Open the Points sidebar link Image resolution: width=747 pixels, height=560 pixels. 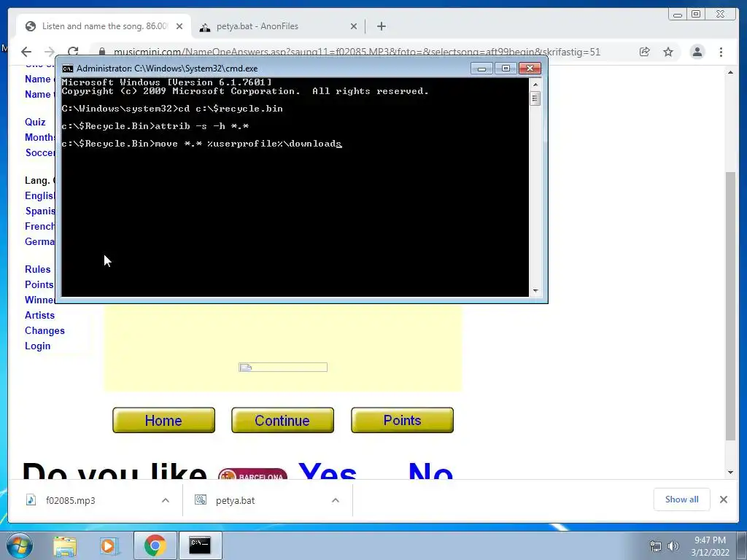point(39,284)
